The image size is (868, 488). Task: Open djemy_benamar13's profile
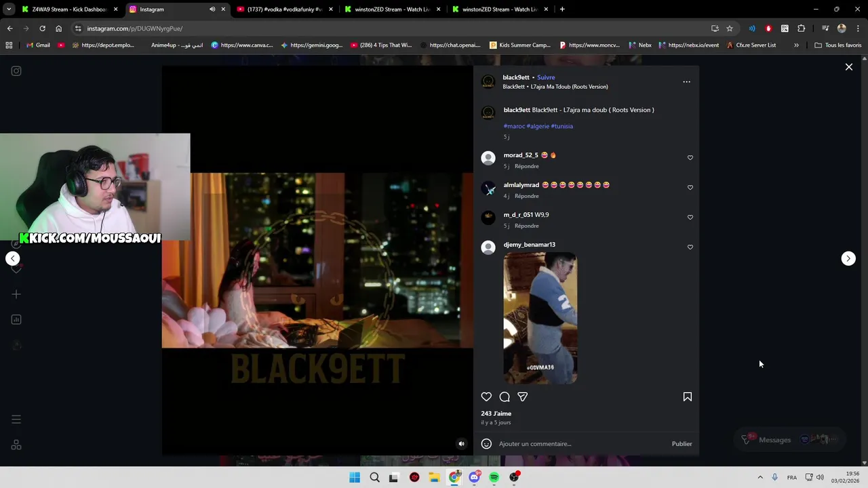click(529, 245)
